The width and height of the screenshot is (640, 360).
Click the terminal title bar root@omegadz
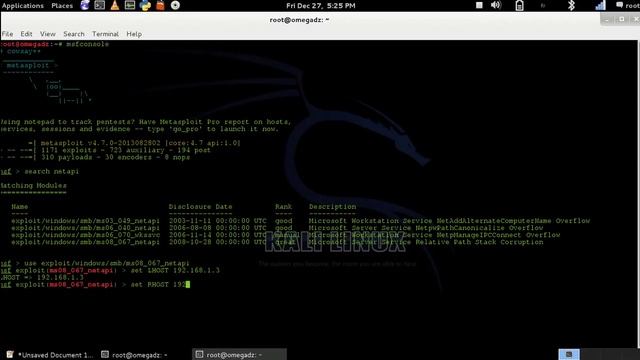click(x=299, y=20)
